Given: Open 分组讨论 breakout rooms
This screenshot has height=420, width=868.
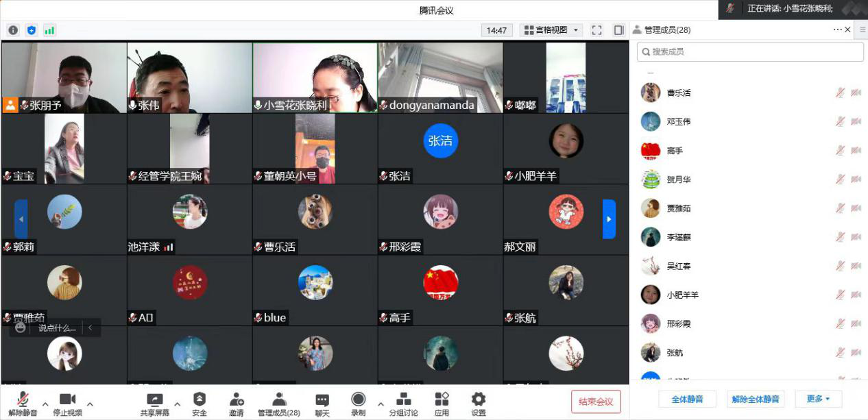Looking at the screenshot, I should (x=404, y=400).
